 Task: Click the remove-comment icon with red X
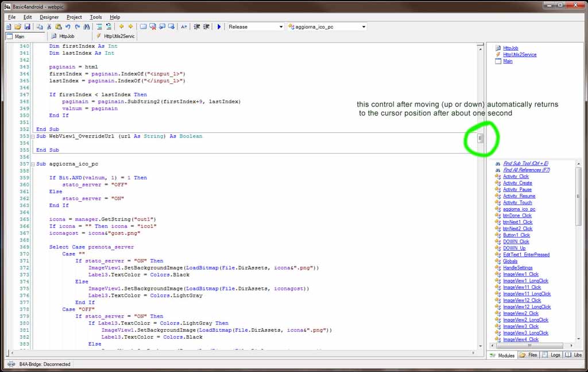(x=153, y=26)
